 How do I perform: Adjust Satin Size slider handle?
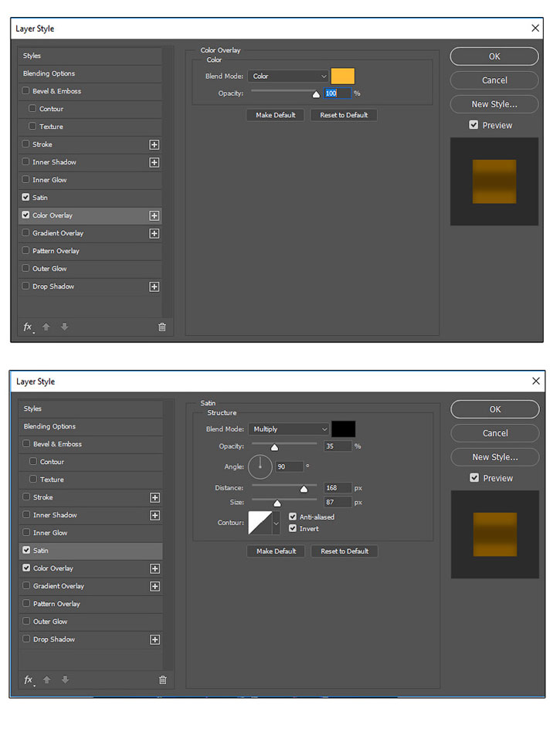[x=277, y=503]
